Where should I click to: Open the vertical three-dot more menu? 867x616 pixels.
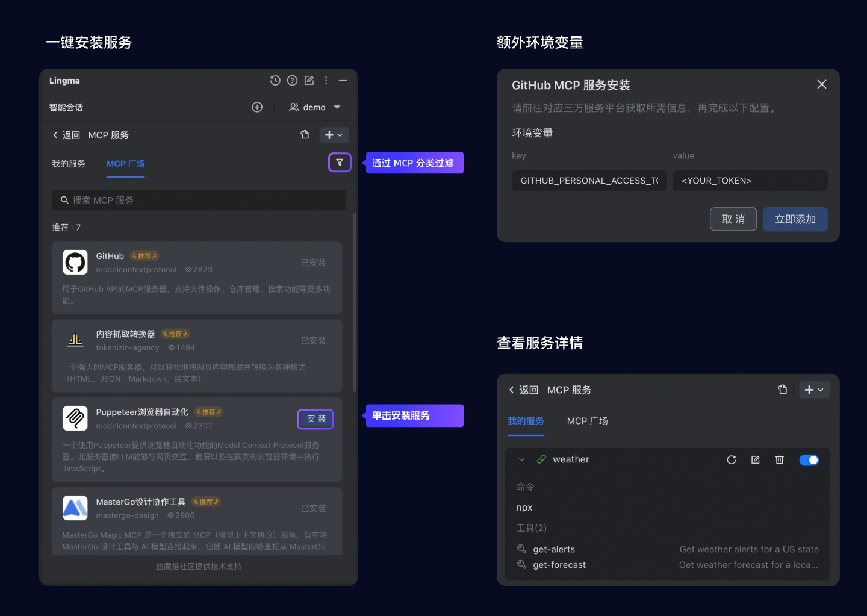[326, 80]
